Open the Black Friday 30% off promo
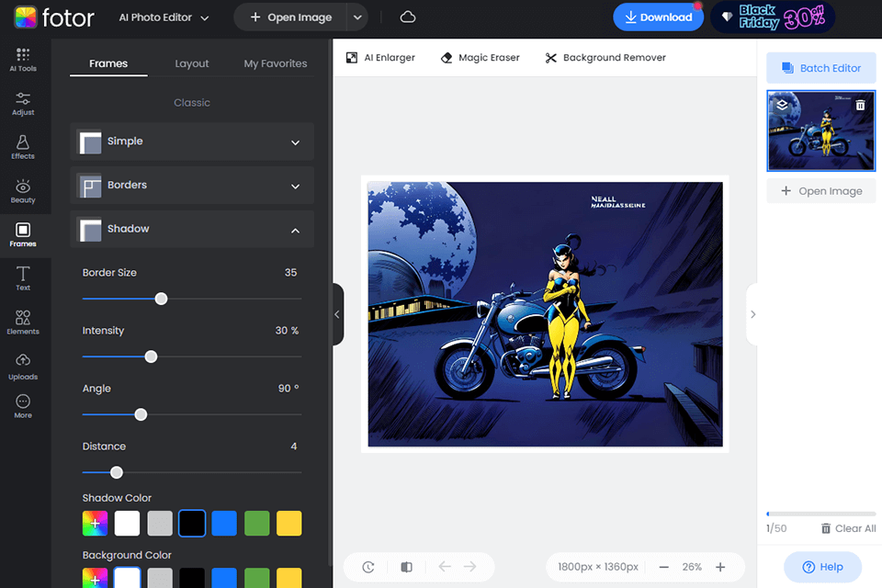 [773, 17]
